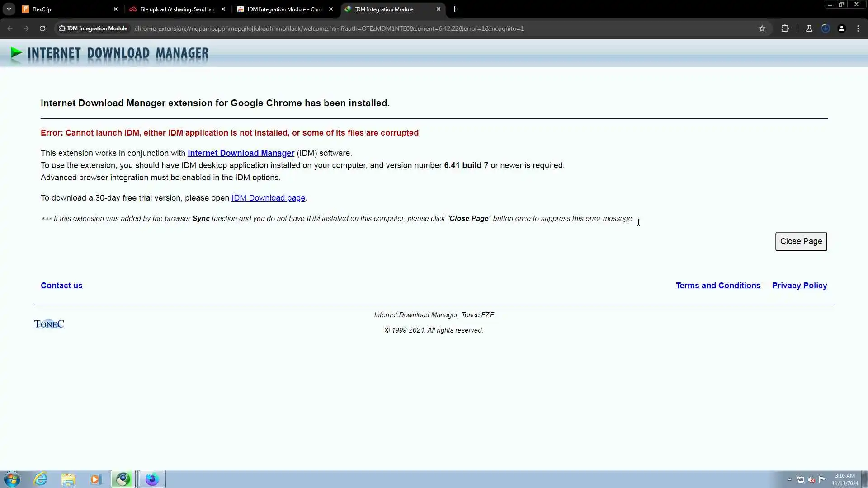Click the Windows Start orb
868x488 pixels.
tap(12, 479)
